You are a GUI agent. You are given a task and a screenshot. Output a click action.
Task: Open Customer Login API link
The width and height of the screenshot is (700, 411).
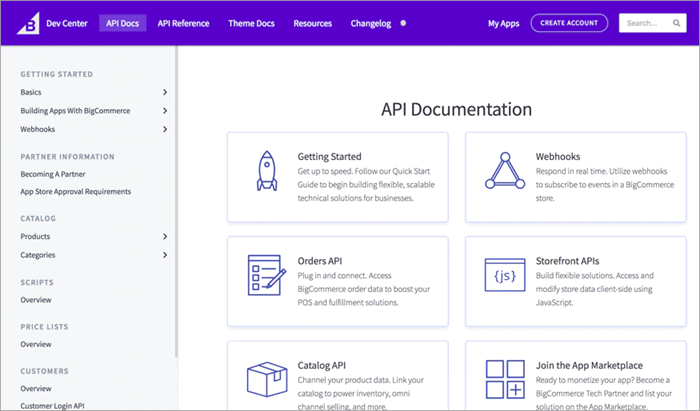click(x=52, y=406)
